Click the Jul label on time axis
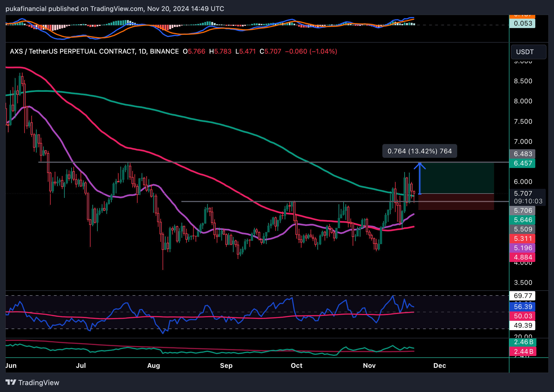The image size is (554, 392). (x=81, y=366)
